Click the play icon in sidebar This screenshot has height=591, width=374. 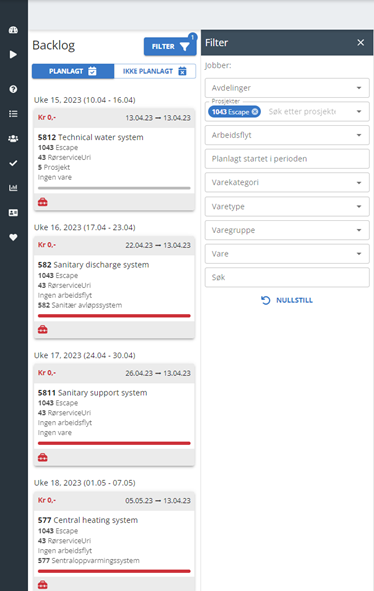pyautogui.click(x=13, y=54)
